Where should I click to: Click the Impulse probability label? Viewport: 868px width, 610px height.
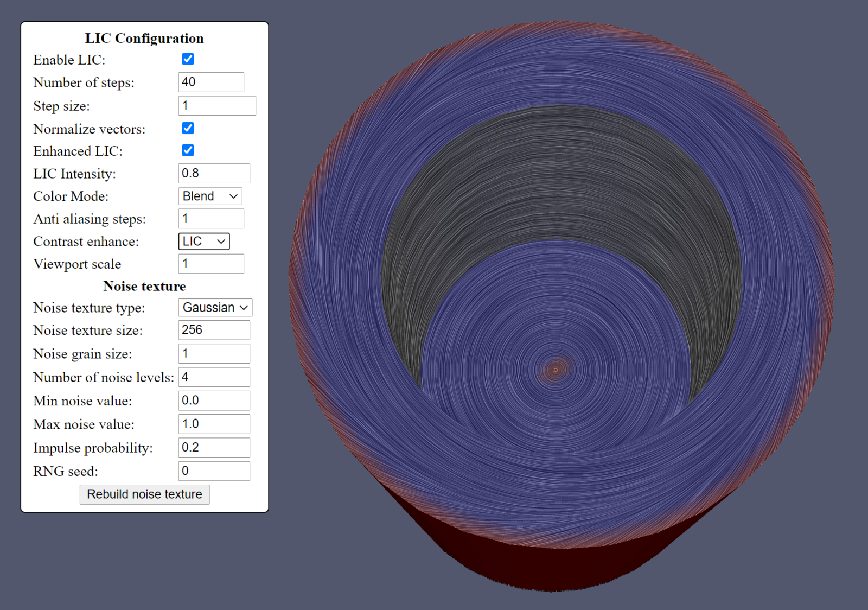pyautogui.click(x=93, y=448)
